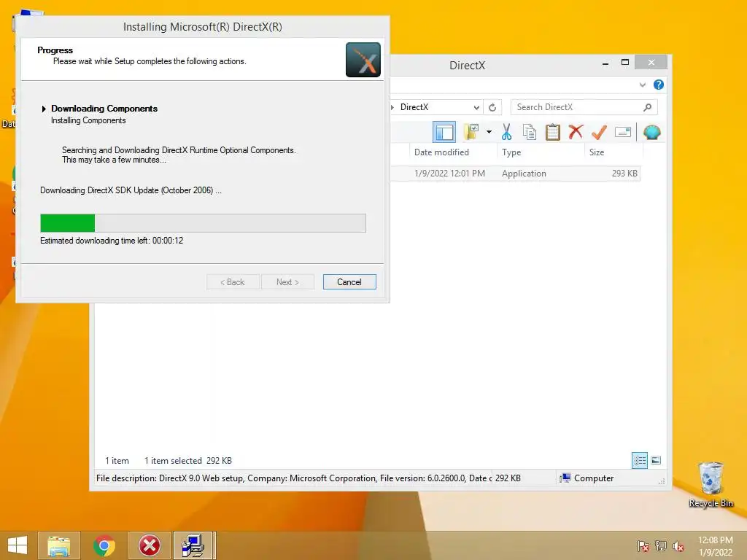Click the DirectX window title bar text
Viewport: 747px width, 560px height.
coord(467,66)
